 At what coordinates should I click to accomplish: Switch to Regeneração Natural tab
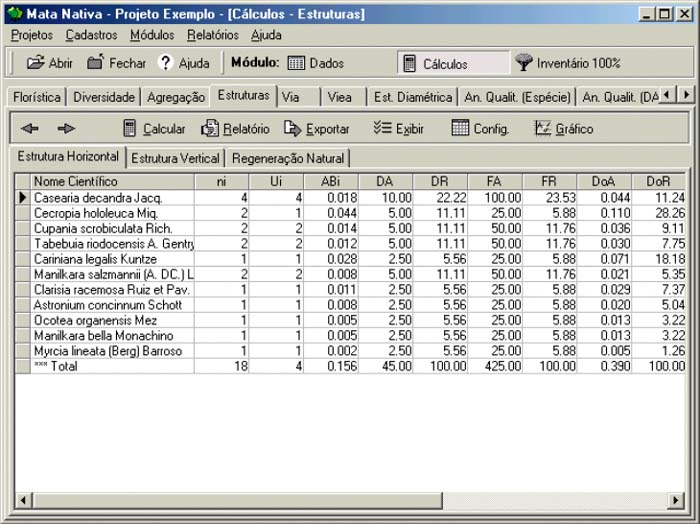(288, 158)
